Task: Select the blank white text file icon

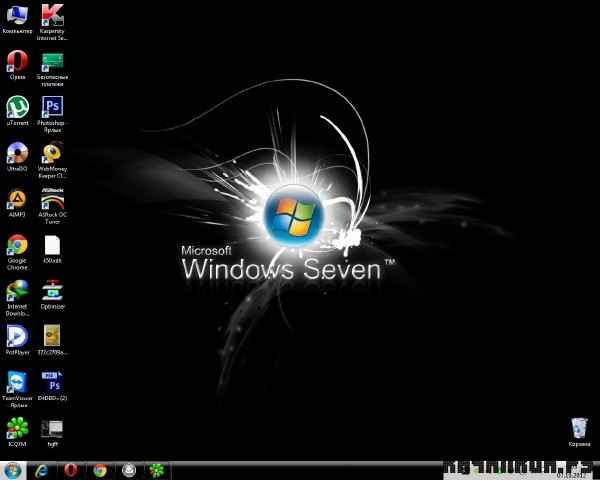Action: 52,245
